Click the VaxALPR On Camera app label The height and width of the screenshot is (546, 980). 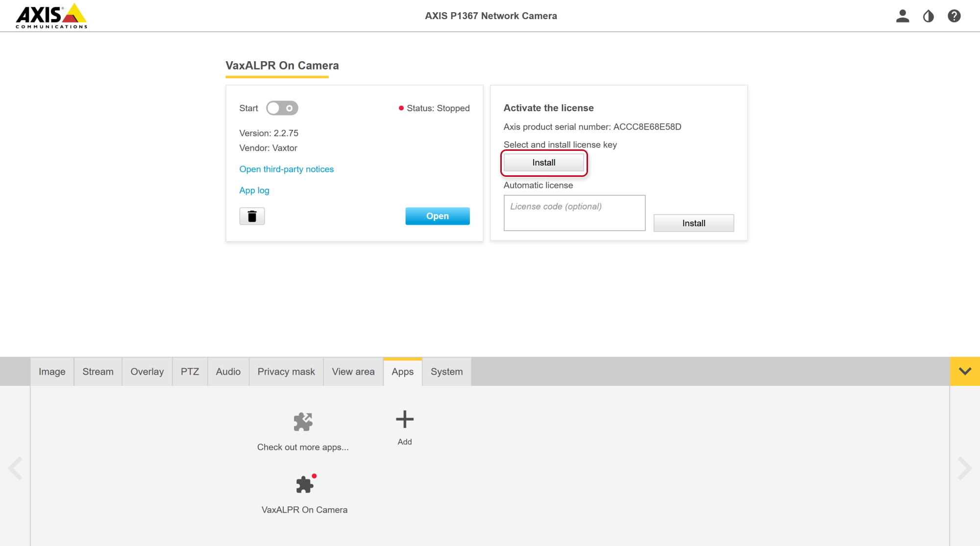305,510
